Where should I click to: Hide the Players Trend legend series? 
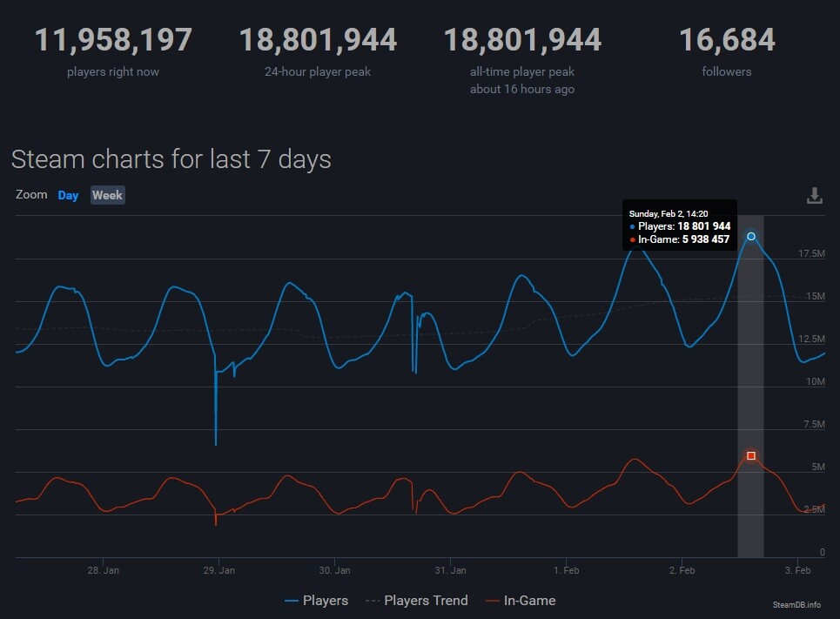tap(416, 601)
